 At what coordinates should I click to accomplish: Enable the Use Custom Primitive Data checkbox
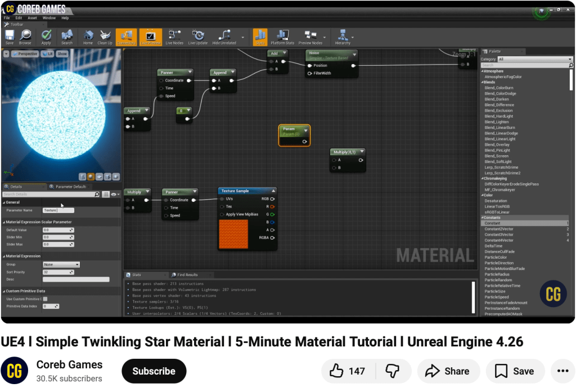coord(45,299)
